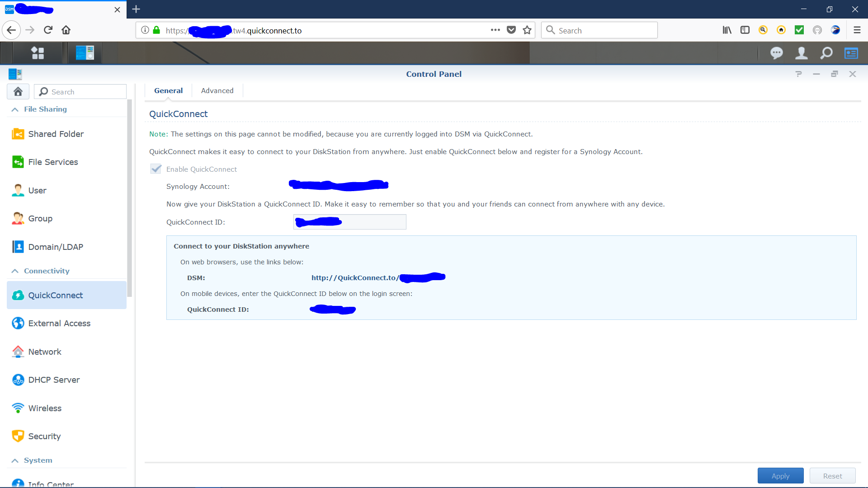Click the Firefox Search box

[x=599, y=30]
